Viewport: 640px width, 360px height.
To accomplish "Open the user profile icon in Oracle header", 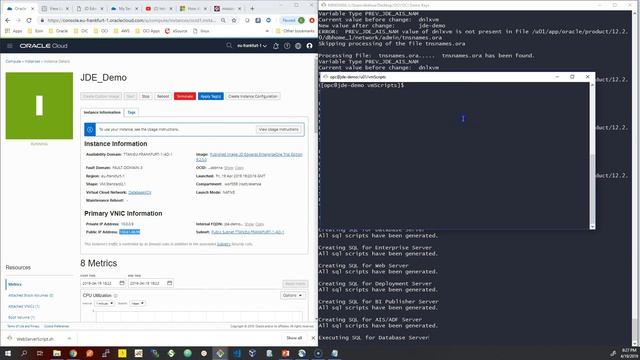I will (x=309, y=46).
